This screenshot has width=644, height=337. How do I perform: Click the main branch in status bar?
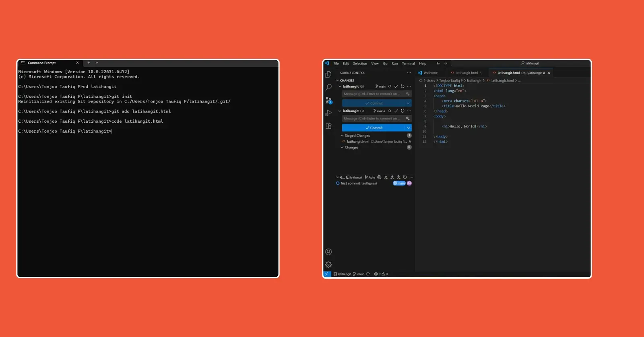(x=359, y=274)
